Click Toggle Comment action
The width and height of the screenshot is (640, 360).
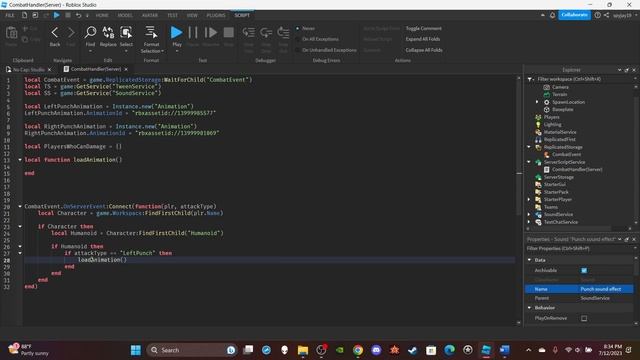[423, 29]
